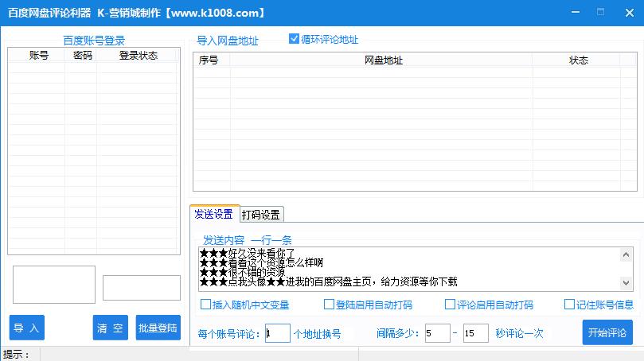The image size is (644, 361).
Task: Click the comments per account input field
Action: coord(277,333)
